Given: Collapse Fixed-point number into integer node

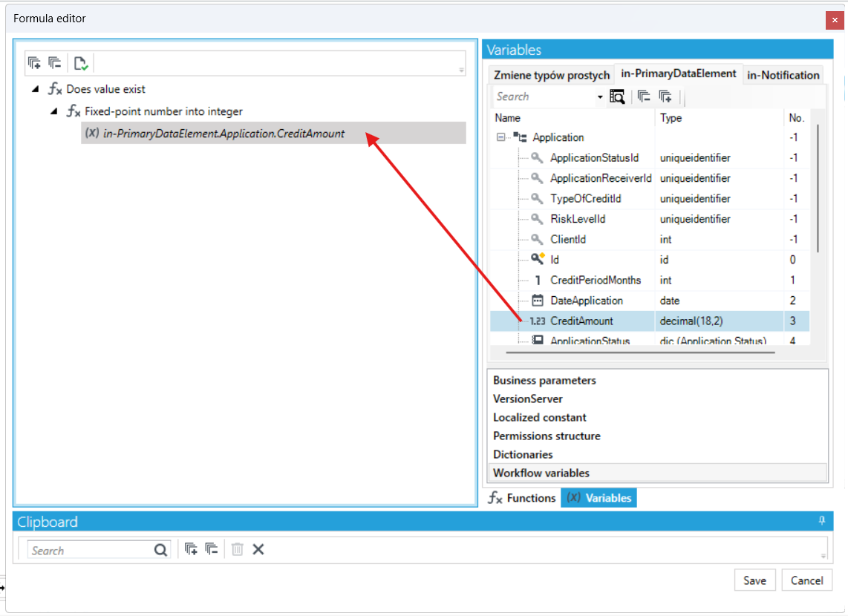Looking at the screenshot, I should (x=54, y=111).
